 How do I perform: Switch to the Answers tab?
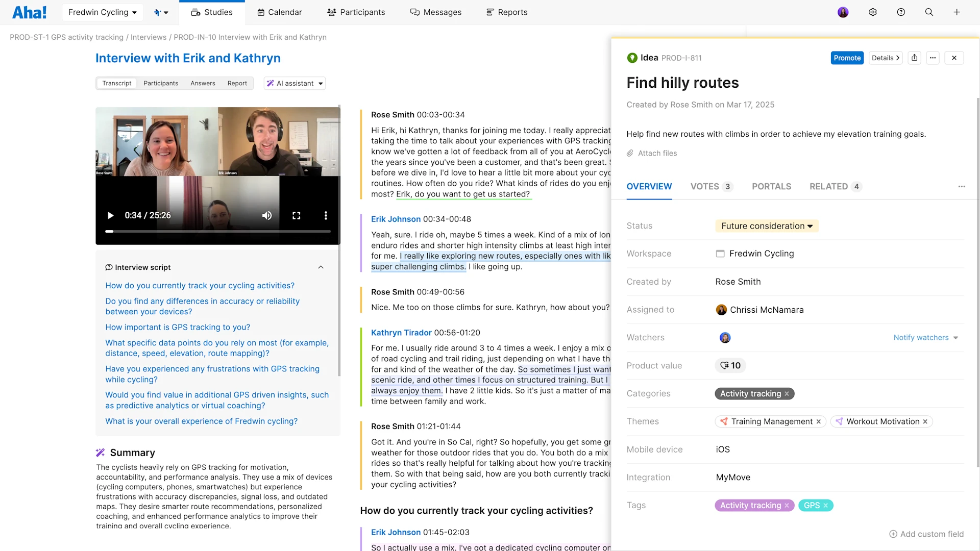pos(203,83)
